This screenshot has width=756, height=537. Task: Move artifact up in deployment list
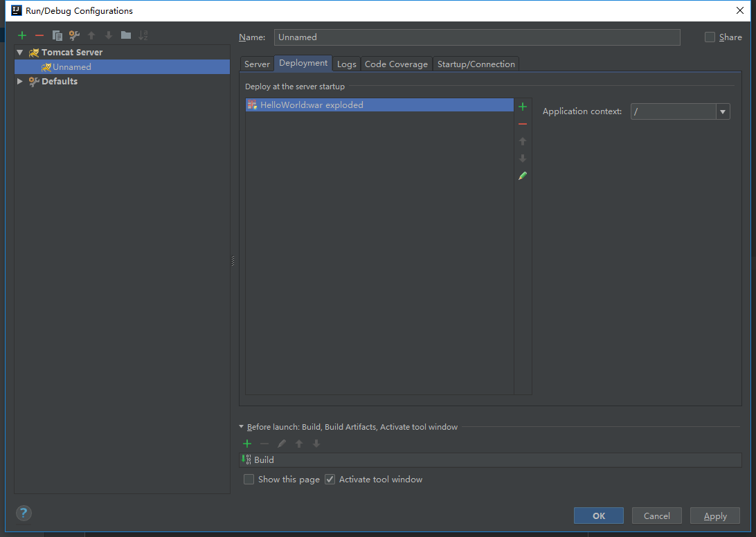tap(523, 141)
